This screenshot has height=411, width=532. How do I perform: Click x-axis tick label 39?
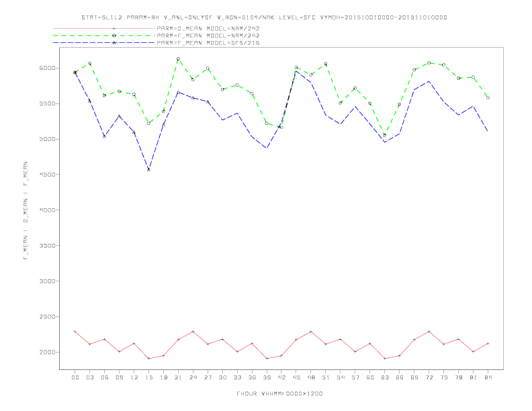267,377
